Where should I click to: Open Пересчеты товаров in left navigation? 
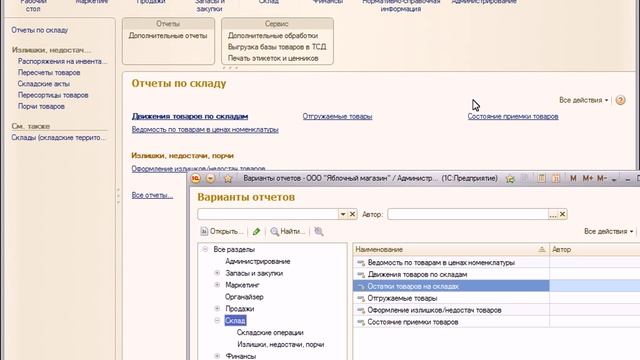tap(49, 73)
